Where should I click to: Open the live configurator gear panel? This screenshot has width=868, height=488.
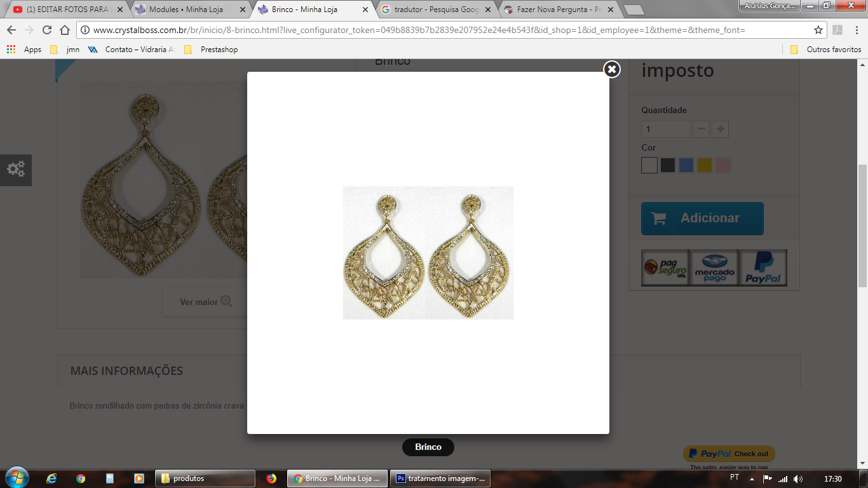16,170
